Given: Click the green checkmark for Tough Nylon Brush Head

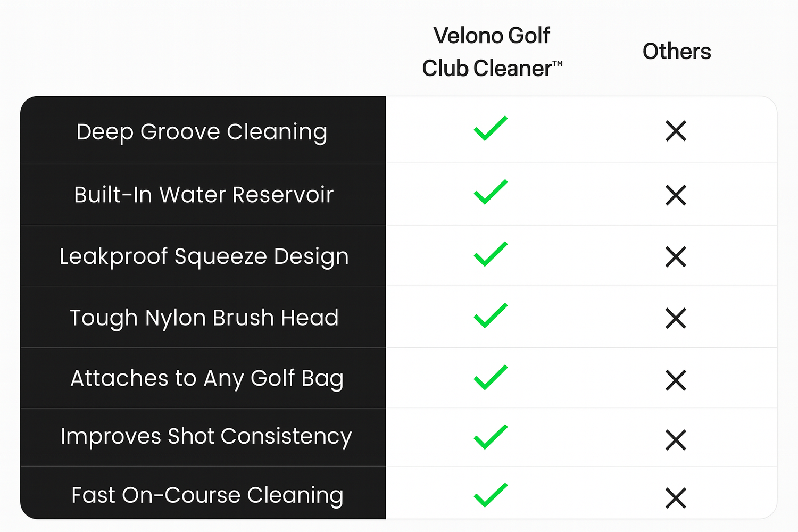Looking at the screenshot, I should (x=490, y=316).
